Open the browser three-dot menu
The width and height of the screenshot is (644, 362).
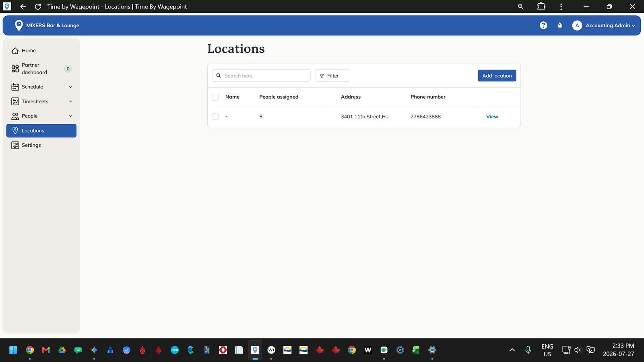click(x=561, y=6)
